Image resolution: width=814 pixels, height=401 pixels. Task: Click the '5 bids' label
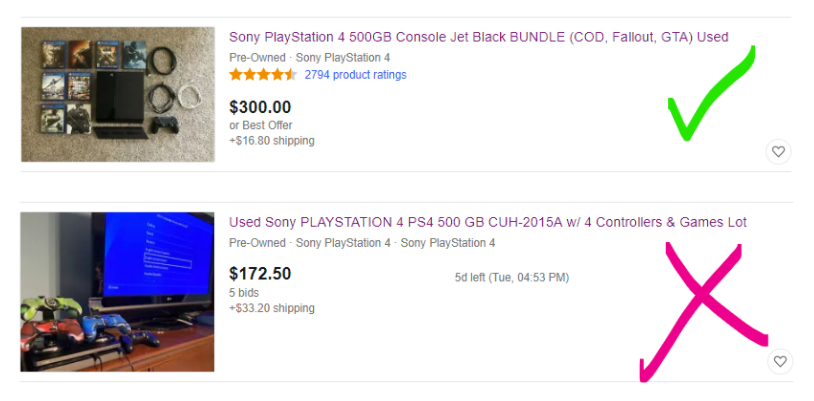(245, 292)
